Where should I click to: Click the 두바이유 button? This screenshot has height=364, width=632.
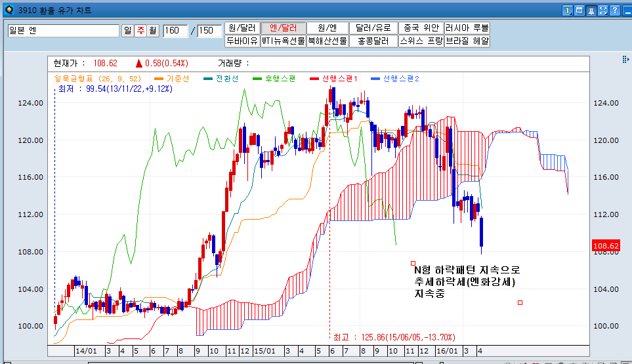(242, 41)
